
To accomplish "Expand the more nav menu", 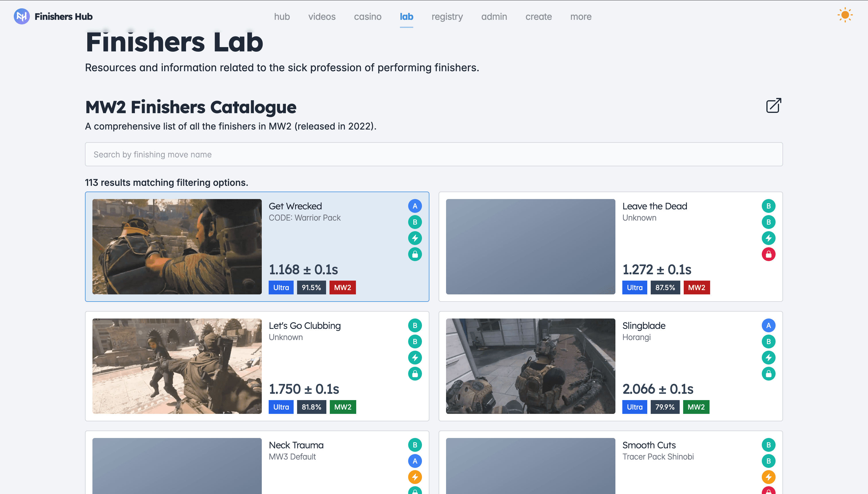I will 581,17.
